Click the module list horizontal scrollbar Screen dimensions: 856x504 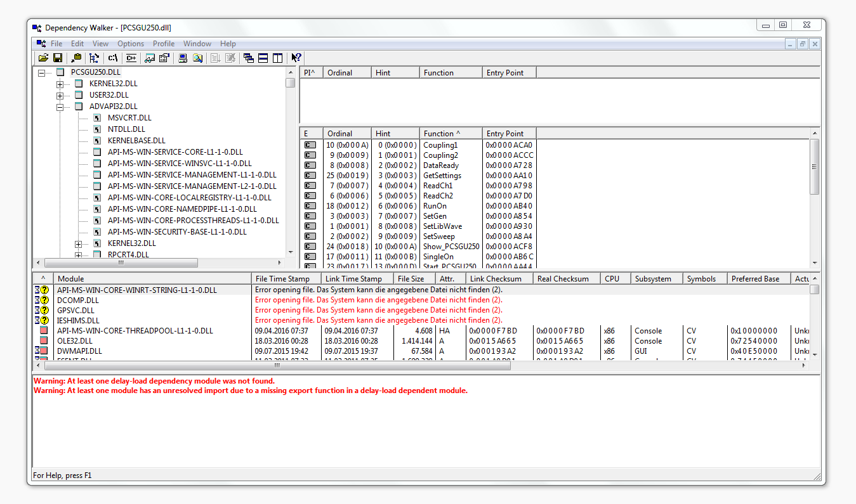pos(422,365)
